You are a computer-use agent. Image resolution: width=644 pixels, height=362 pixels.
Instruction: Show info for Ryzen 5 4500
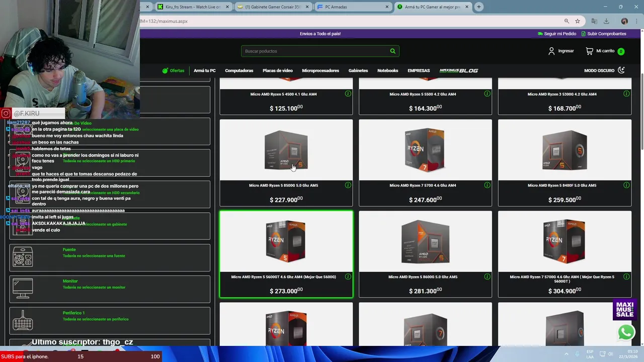click(348, 94)
